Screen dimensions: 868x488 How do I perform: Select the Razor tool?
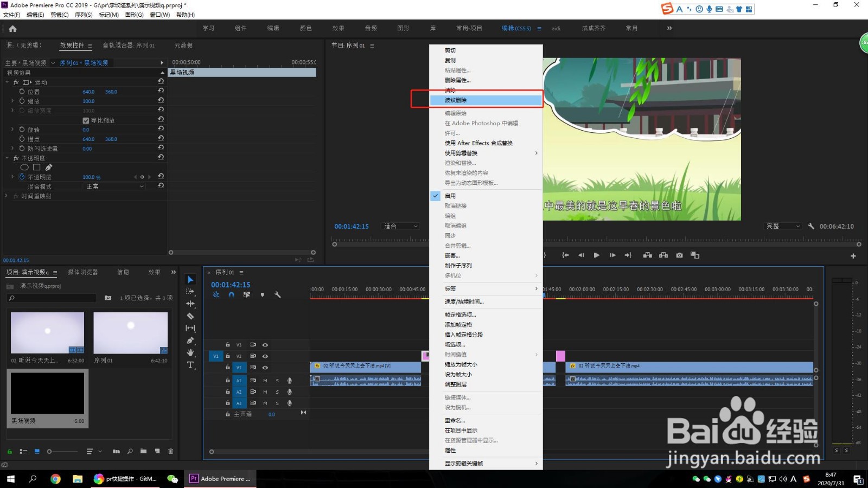[190, 316]
